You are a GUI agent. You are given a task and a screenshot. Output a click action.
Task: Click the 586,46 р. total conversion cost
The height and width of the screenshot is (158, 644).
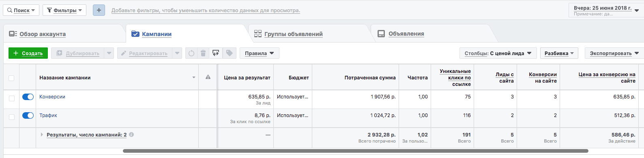pos(623,135)
